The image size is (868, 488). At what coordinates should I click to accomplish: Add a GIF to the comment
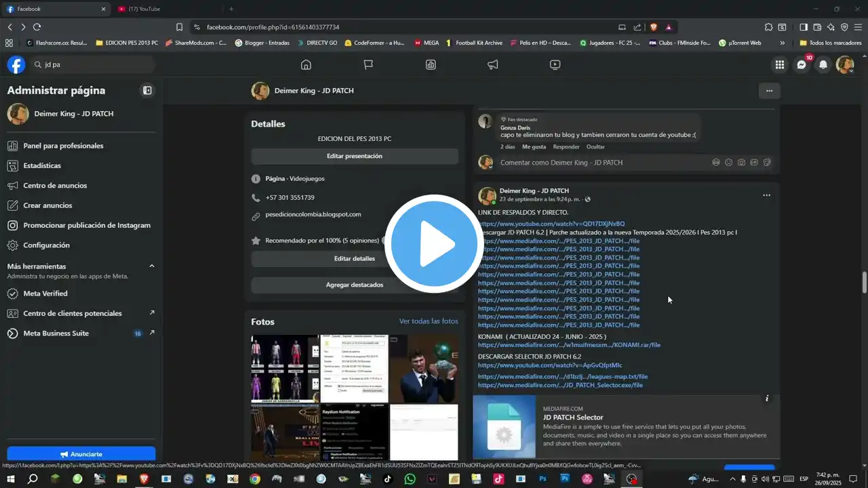(754, 163)
